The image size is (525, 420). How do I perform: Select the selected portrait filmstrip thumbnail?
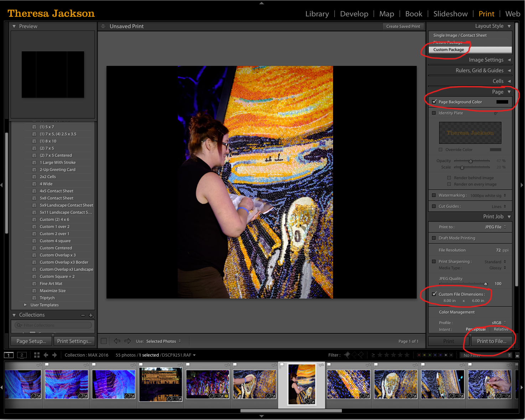pyautogui.click(x=301, y=384)
